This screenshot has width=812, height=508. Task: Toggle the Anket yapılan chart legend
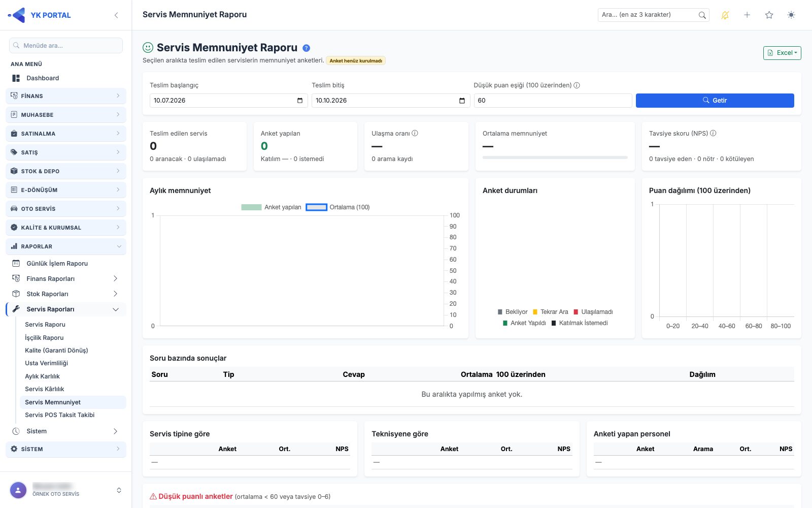pos(271,207)
